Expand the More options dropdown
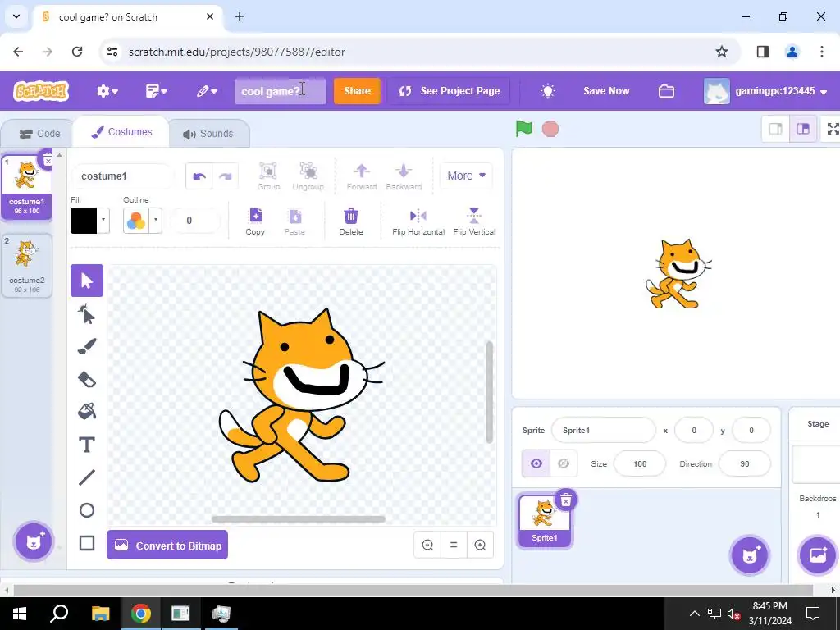This screenshot has width=840, height=630. [x=466, y=176]
